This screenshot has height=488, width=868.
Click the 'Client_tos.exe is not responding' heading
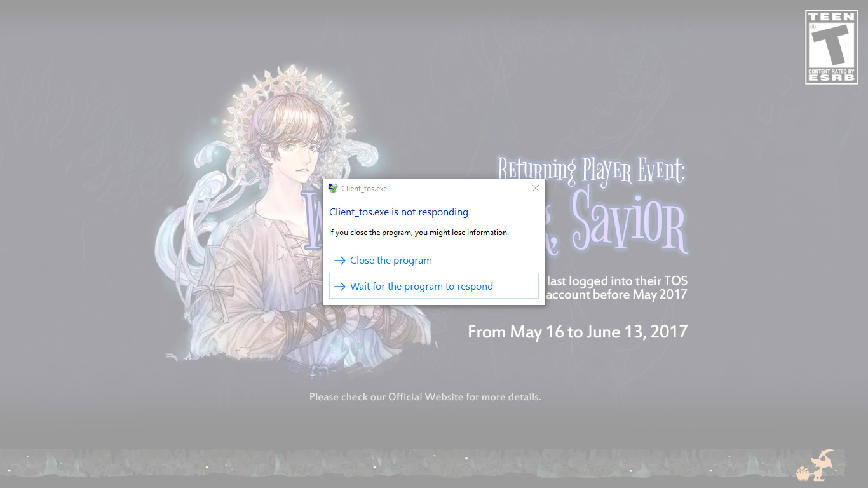point(398,212)
